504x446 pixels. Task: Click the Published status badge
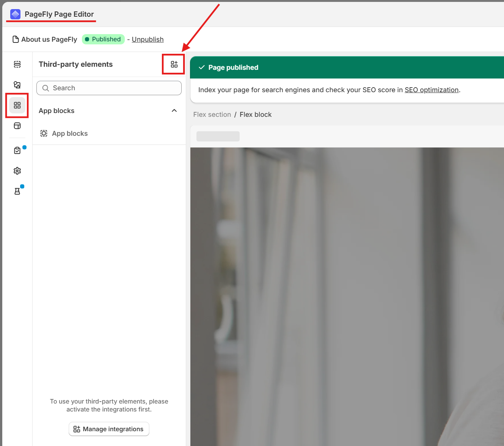103,39
